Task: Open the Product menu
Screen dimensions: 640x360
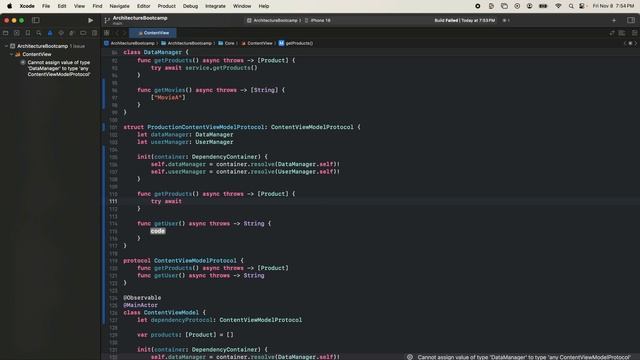Action: coord(167,6)
